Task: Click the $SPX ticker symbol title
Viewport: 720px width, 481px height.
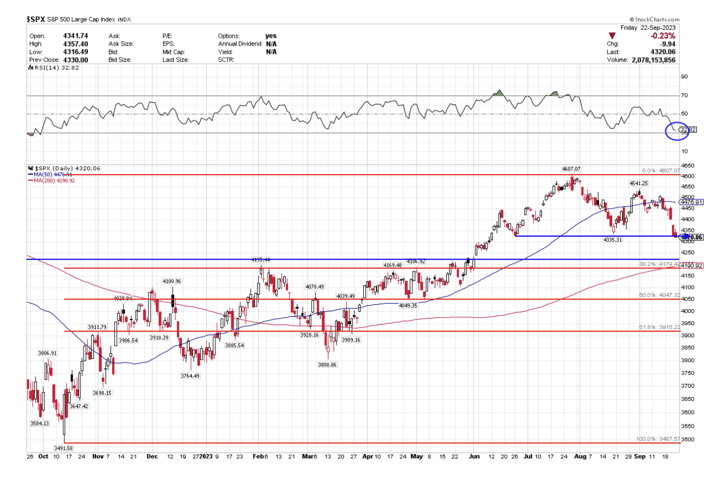Action: (x=35, y=19)
